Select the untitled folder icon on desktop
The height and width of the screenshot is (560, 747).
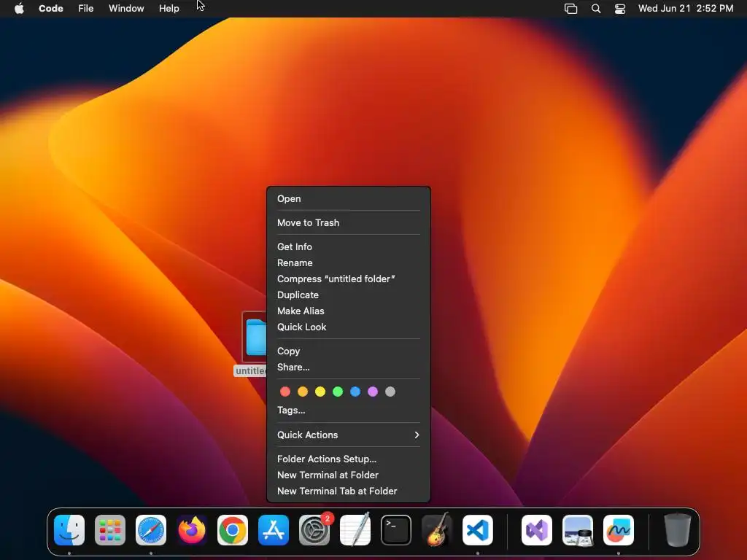tap(255, 337)
